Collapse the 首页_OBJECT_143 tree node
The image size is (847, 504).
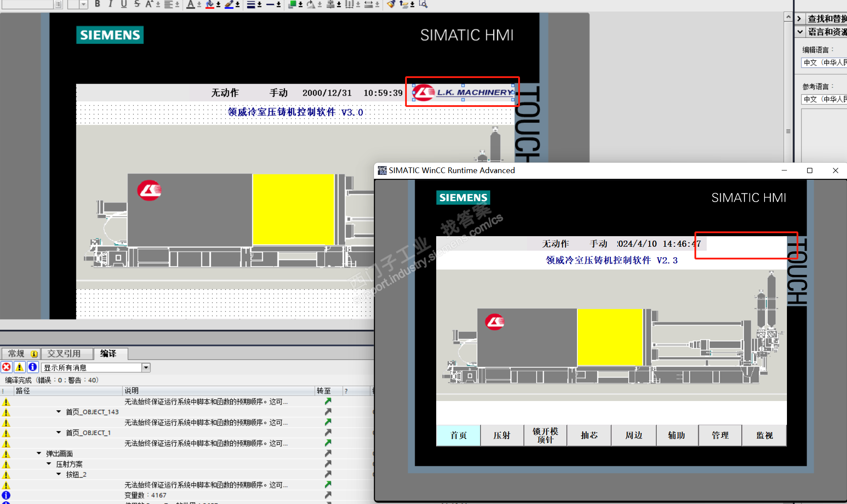(x=59, y=412)
